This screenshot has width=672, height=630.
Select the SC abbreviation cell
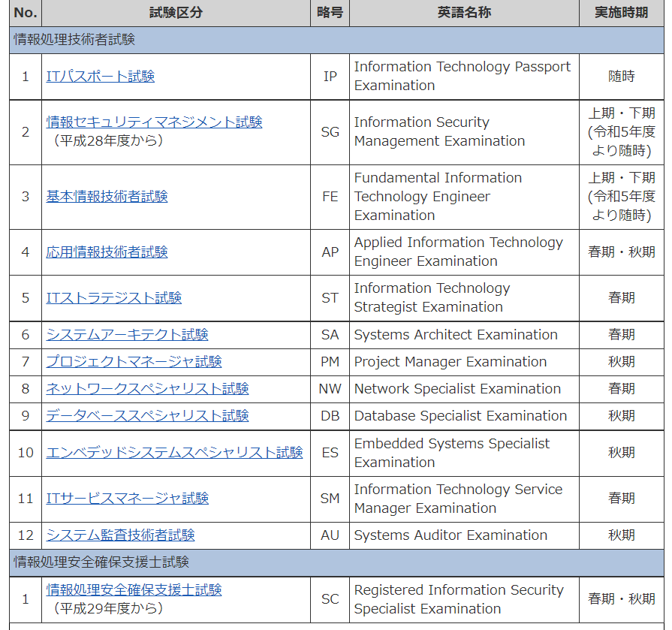tap(330, 598)
